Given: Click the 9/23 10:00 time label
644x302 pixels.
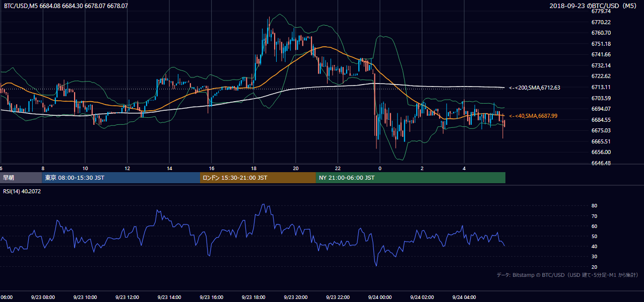Looking at the screenshot, I should pyautogui.click(x=85, y=297).
